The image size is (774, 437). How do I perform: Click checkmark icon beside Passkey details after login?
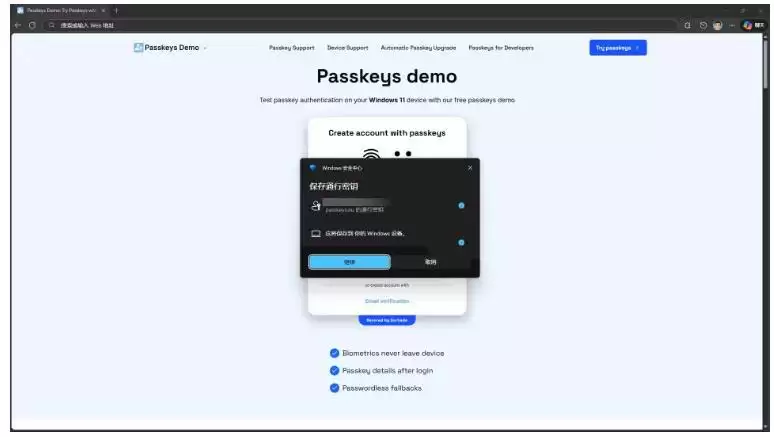click(x=334, y=370)
